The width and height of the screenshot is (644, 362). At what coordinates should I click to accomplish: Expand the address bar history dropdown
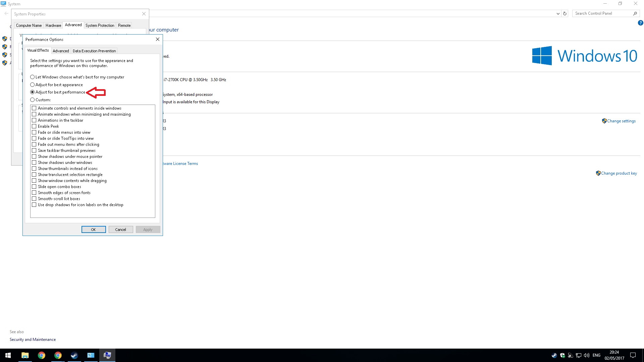[x=558, y=14]
